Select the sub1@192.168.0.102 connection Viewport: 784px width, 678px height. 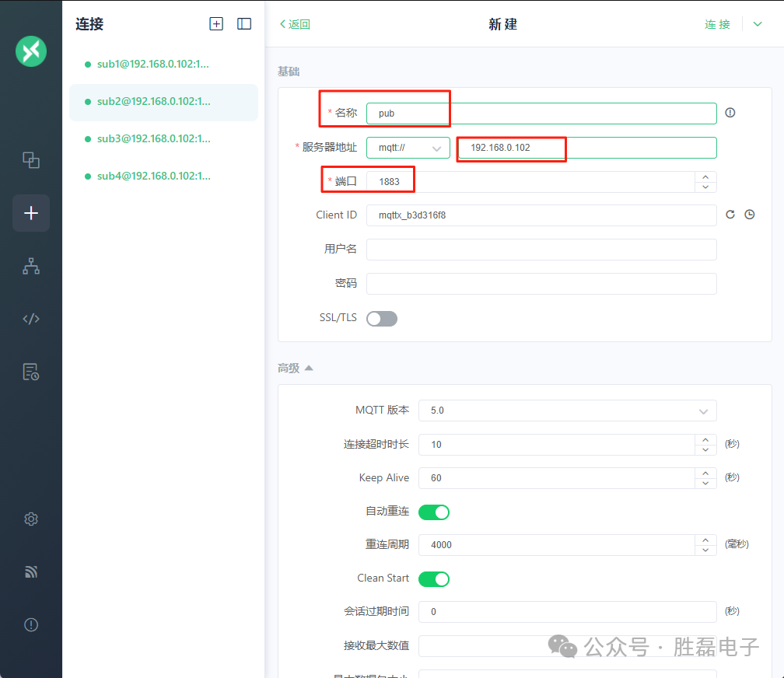[x=163, y=65]
